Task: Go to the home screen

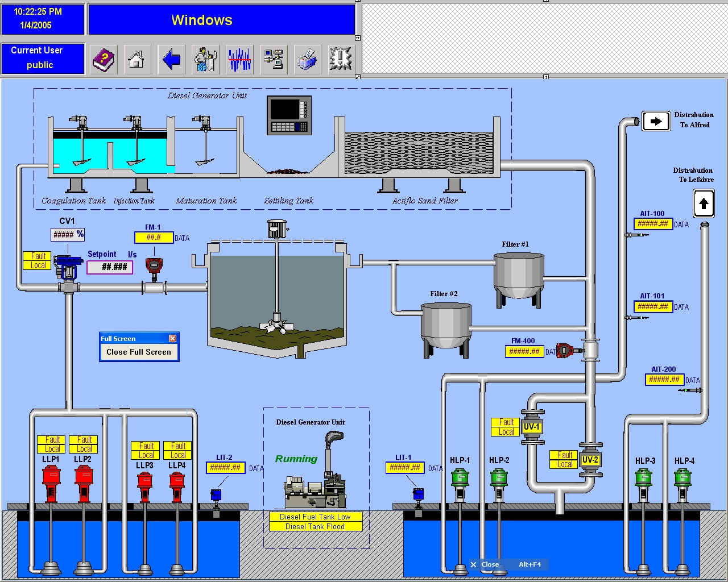Action: tap(137, 59)
